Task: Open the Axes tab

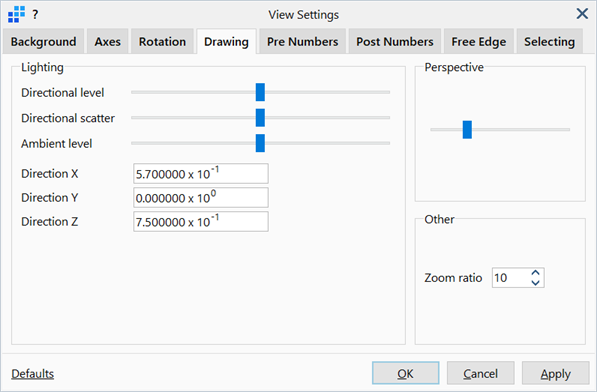Action: pyautogui.click(x=107, y=41)
